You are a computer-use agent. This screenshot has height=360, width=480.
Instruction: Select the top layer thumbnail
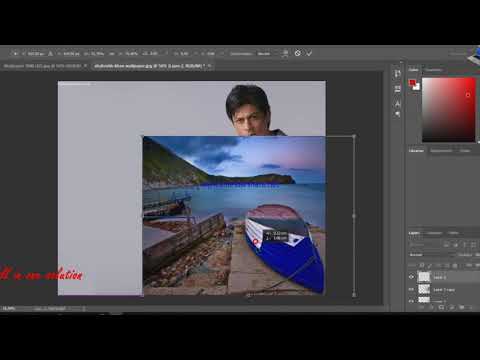pos(424,277)
